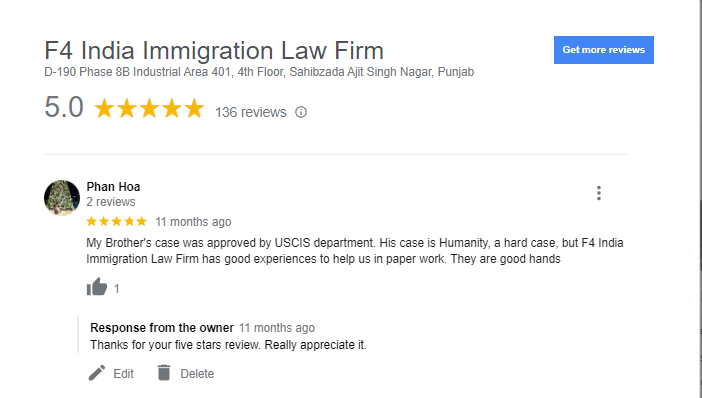
Task: Click the 5.0 rating score
Action: coord(64,107)
